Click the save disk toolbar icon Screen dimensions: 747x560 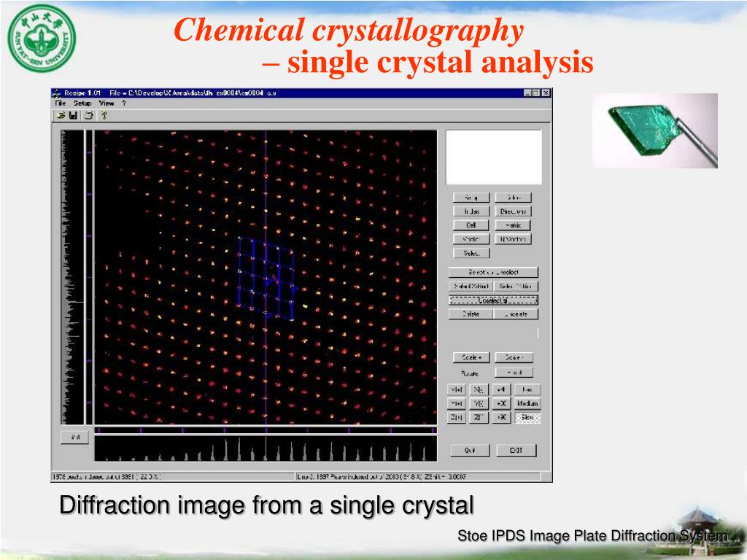click(x=74, y=115)
